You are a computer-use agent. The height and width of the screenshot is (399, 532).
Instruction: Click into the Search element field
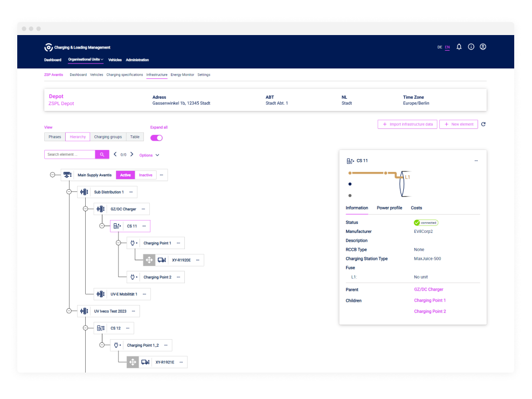[70, 155]
